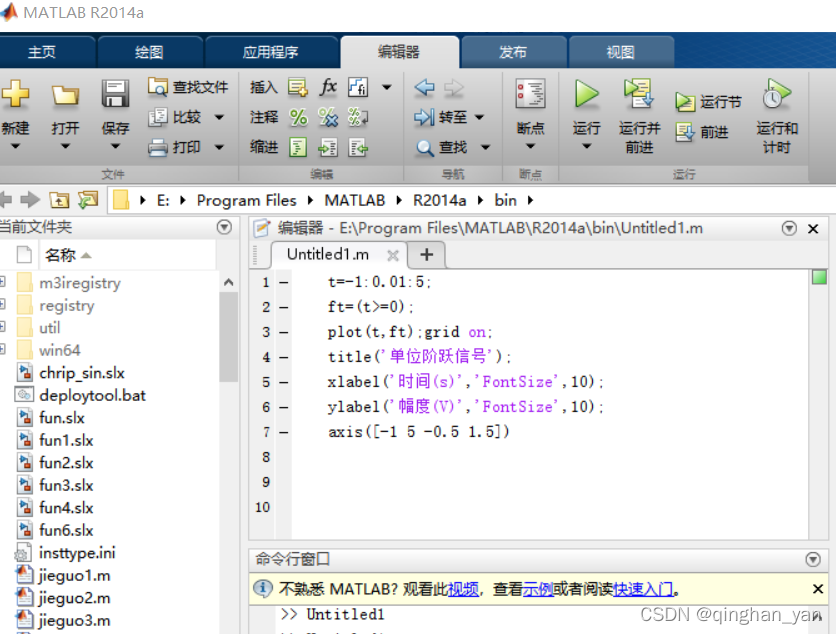Click the green code analyzer status box
The width and height of the screenshot is (836, 634).
pyautogui.click(x=819, y=277)
